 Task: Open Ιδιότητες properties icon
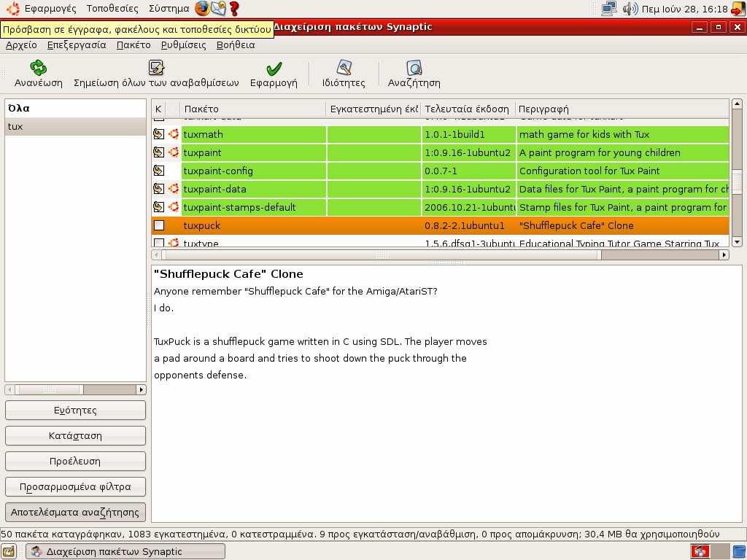[x=344, y=68]
